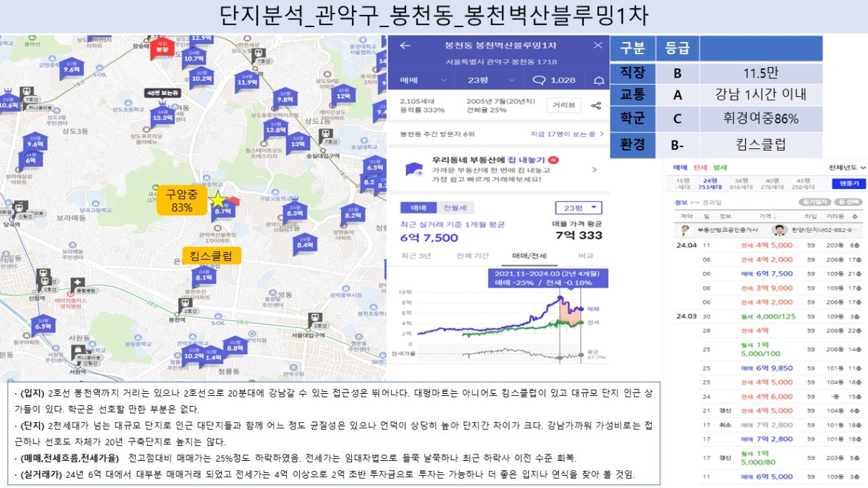Click the 정보 tab above the transaction list
Image resolution: width=868 pixels, height=488 pixels.
coord(680,203)
